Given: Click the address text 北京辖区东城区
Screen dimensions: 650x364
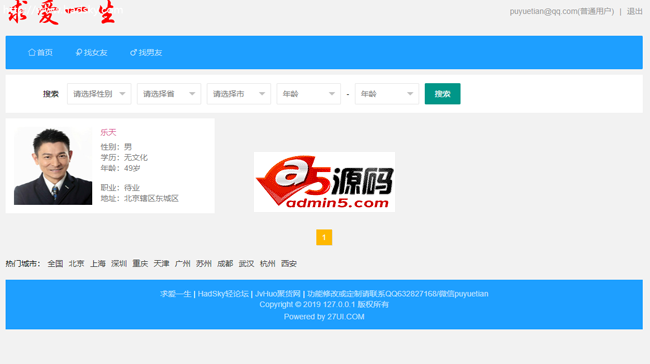Looking at the screenshot, I should [x=151, y=199].
